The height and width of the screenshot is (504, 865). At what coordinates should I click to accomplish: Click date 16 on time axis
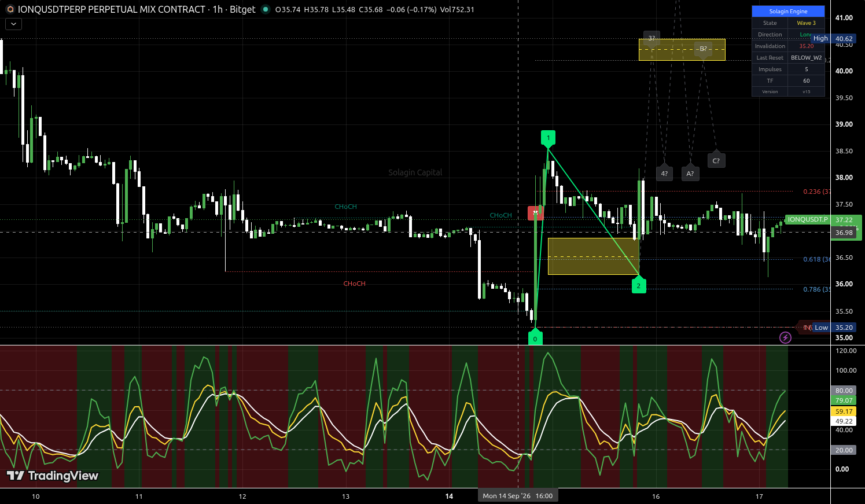click(x=656, y=496)
